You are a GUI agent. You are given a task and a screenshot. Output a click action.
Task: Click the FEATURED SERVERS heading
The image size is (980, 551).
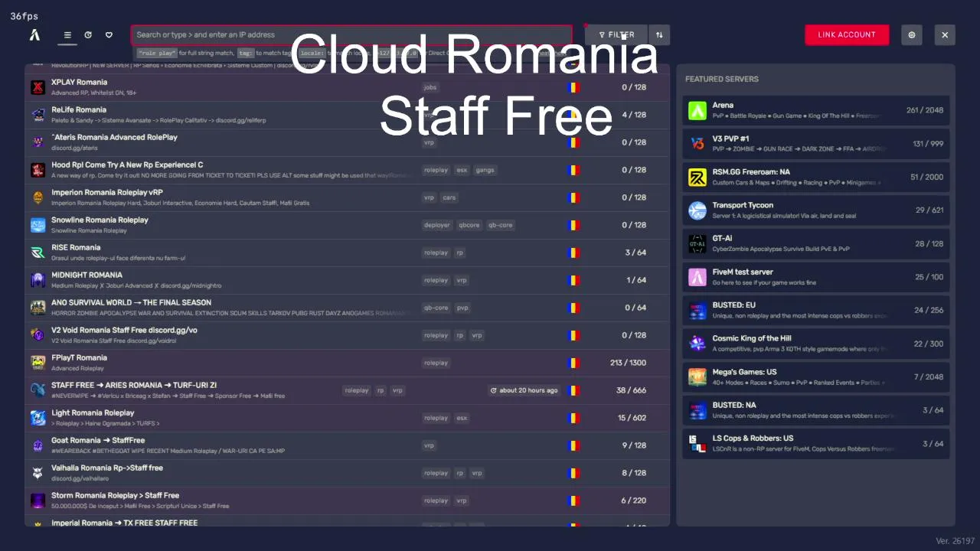pos(722,79)
